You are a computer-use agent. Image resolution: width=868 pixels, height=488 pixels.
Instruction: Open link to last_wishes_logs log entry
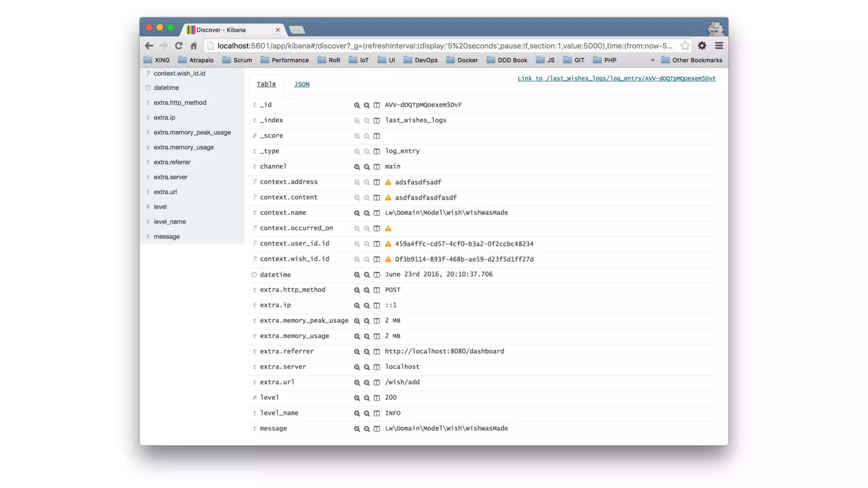pos(616,78)
